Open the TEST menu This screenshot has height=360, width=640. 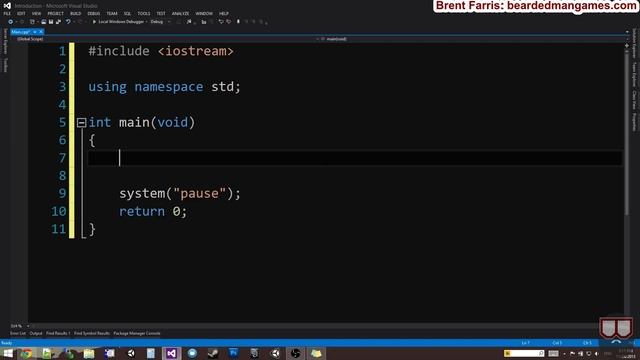(161, 13)
